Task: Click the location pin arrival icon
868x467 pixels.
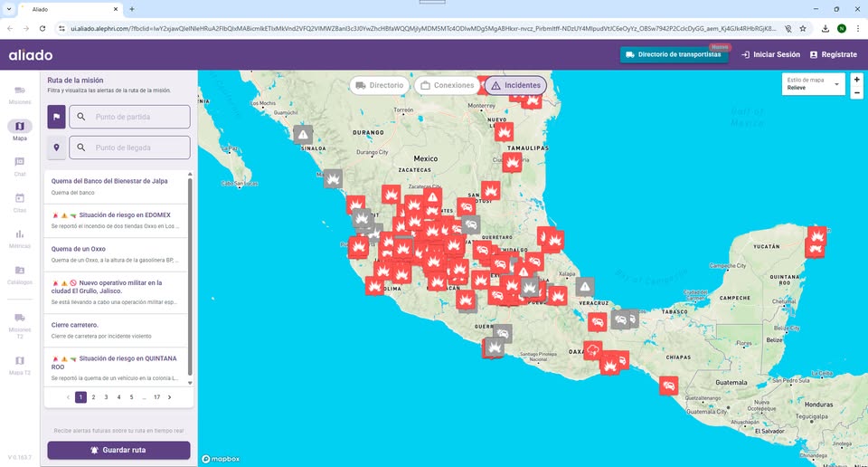Action: pos(56,148)
